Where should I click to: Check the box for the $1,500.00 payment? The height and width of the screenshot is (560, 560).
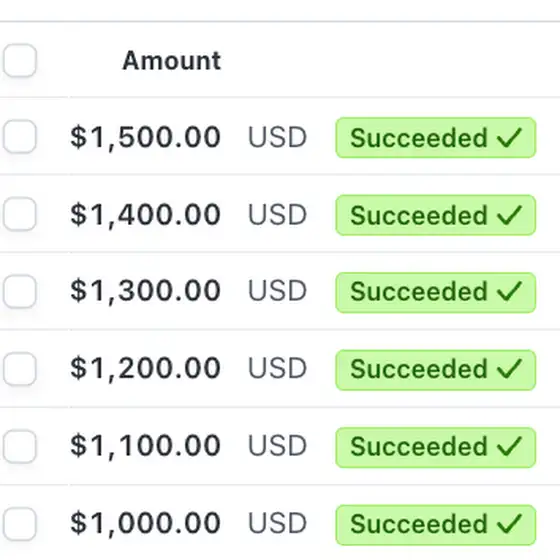coord(20,136)
